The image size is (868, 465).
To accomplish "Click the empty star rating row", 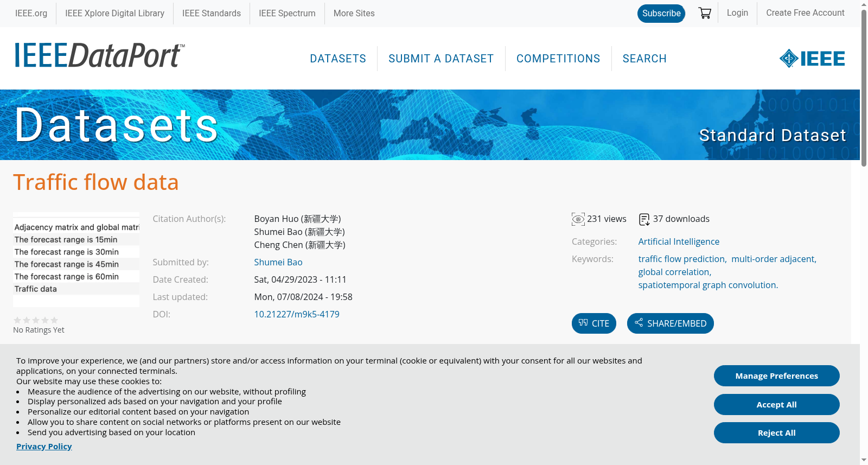I will [36, 320].
